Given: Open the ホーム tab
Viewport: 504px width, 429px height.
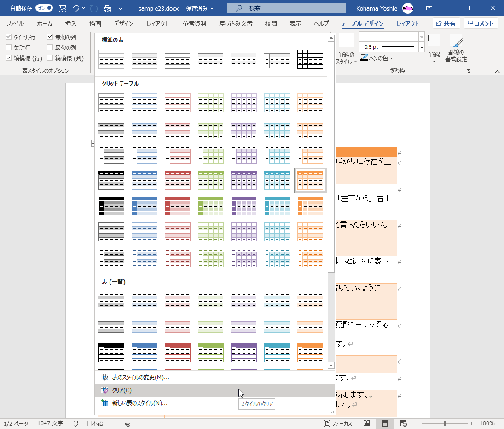Looking at the screenshot, I should (44, 23).
